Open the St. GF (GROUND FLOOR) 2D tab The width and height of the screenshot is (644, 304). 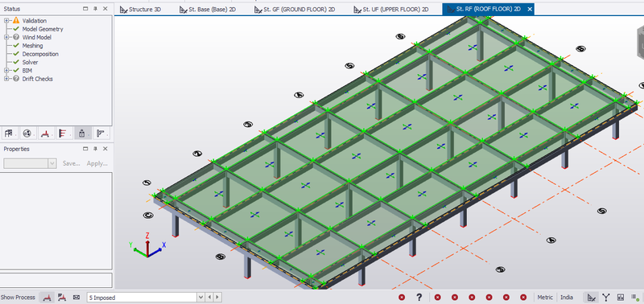coord(295,10)
